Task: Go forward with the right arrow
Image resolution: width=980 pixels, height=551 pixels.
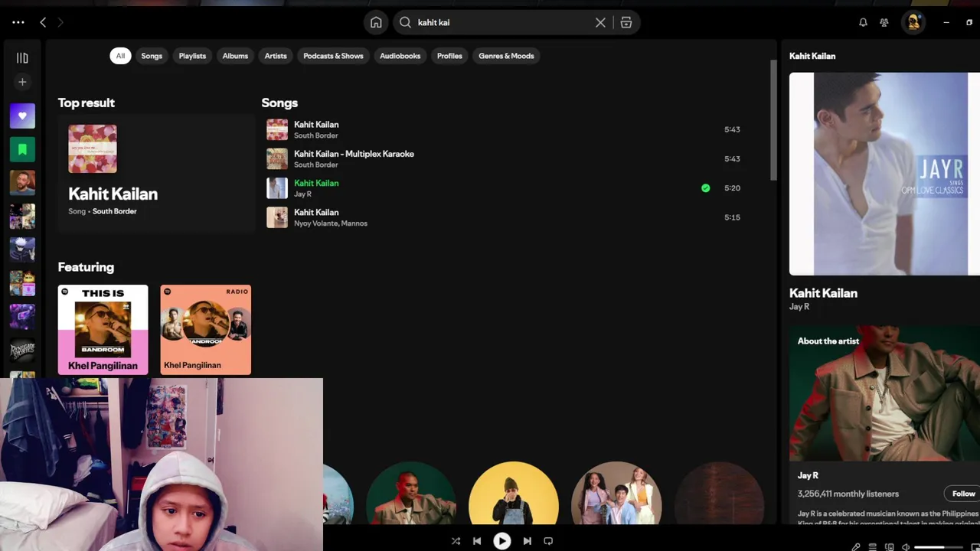Action: click(x=60, y=22)
